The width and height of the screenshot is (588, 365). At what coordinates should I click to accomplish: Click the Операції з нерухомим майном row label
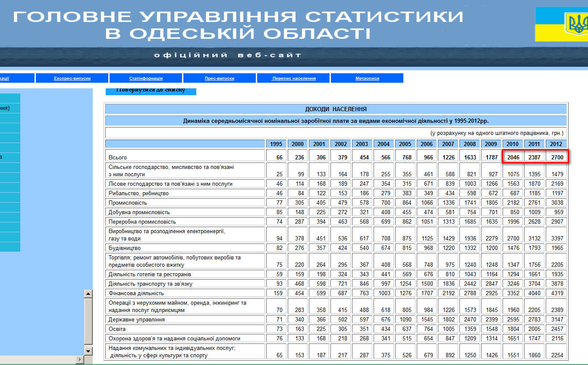[177, 306]
